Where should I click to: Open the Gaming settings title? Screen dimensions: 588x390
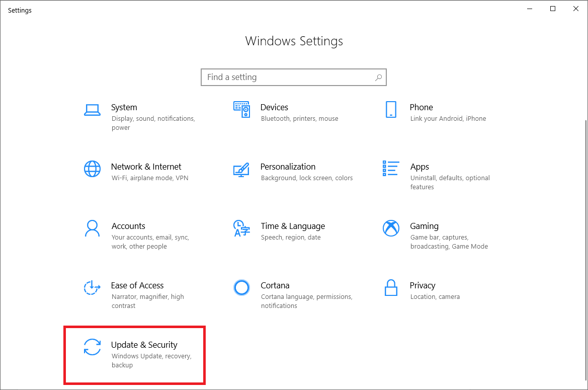tap(424, 226)
